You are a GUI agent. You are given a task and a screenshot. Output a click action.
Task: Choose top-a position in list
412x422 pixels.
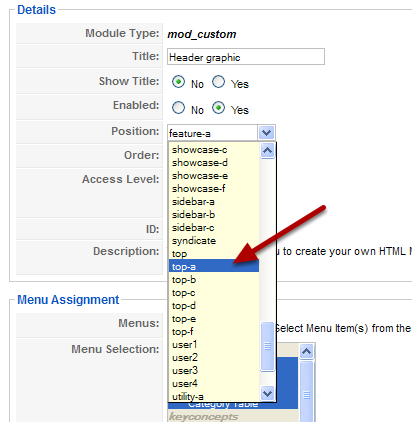[214, 267]
